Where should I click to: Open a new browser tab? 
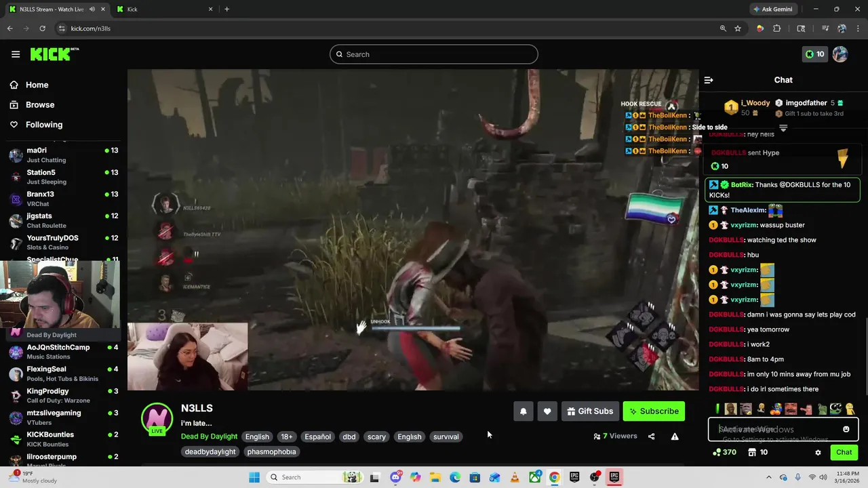[x=226, y=9]
